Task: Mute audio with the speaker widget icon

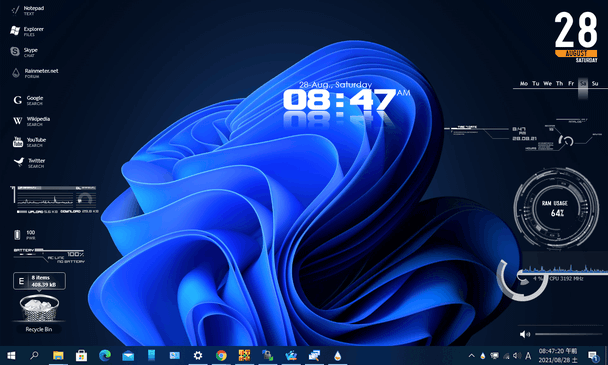Action: coord(524,334)
